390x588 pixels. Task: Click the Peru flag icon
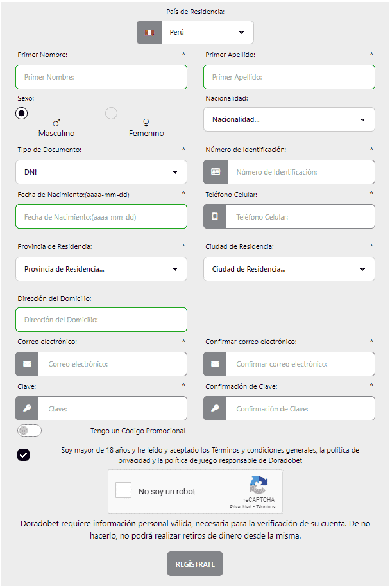(x=149, y=32)
